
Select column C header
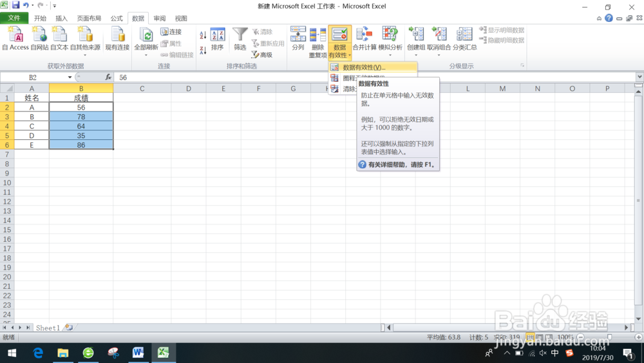(142, 88)
